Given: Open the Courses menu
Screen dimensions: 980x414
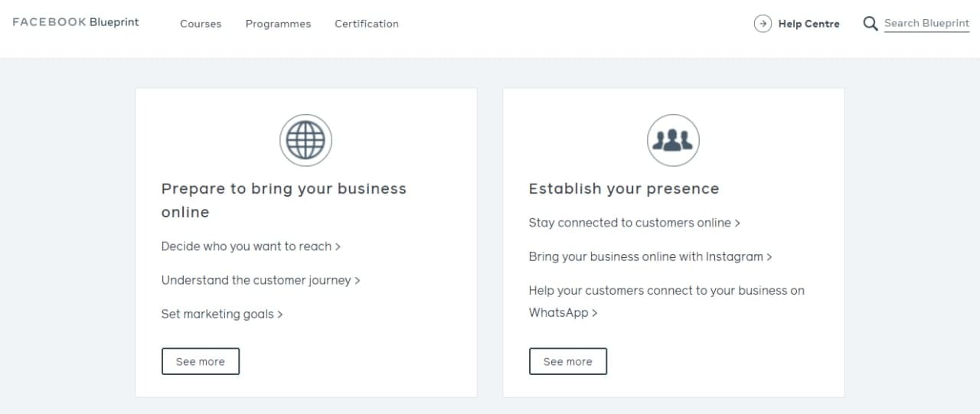Looking at the screenshot, I should pos(201,24).
